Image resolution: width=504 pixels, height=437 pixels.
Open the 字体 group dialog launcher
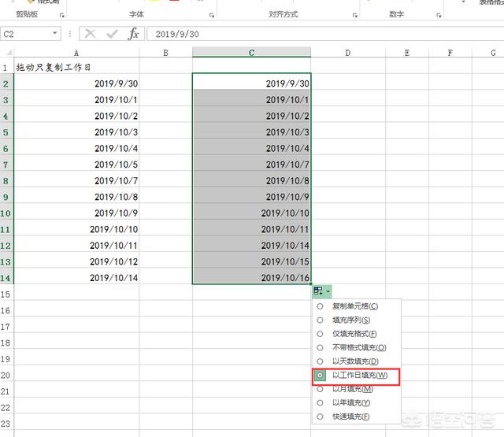pos(211,15)
